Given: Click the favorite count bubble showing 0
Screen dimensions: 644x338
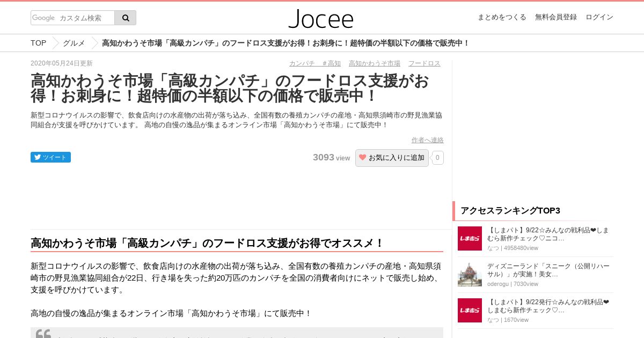Looking at the screenshot, I should pos(438,158).
